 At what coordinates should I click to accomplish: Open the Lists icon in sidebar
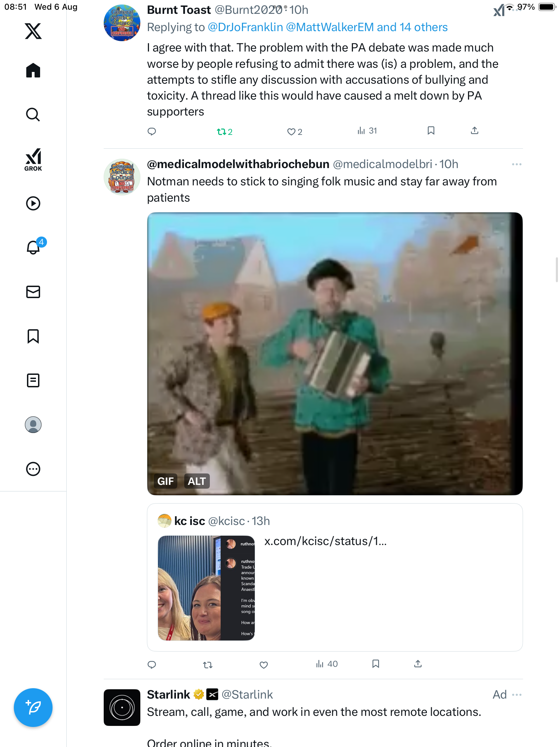[33, 380]
